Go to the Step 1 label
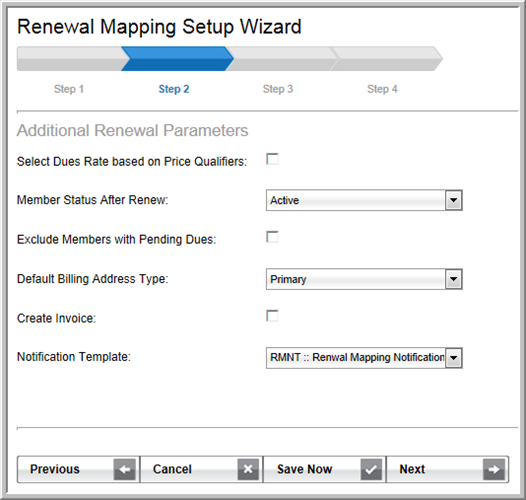Viewport: 526px width, 500px height. (x=69, y=89)
